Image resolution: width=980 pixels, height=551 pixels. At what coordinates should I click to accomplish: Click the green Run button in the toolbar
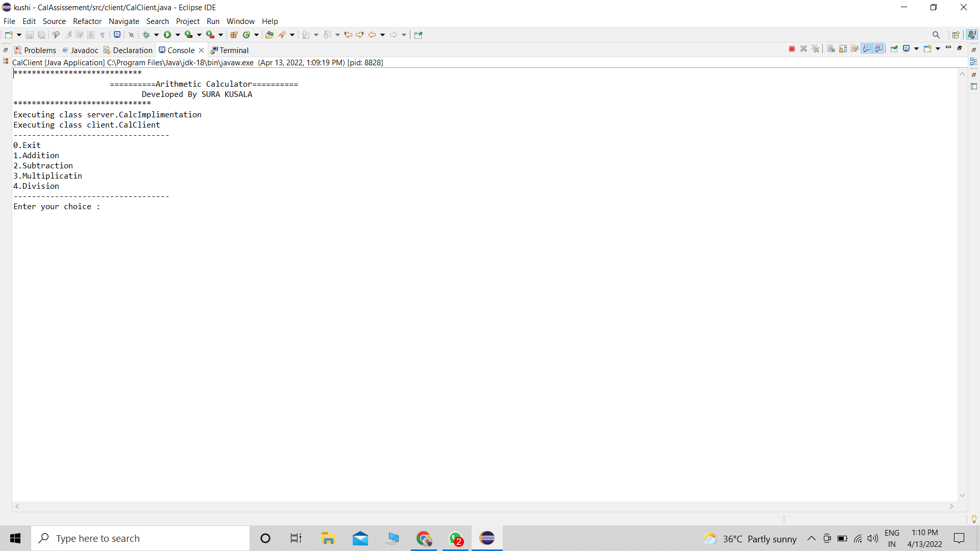[167, 35]
